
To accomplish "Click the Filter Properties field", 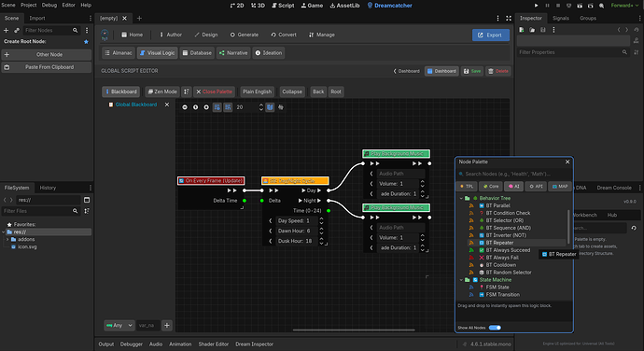I will click(x=572, y=52).
